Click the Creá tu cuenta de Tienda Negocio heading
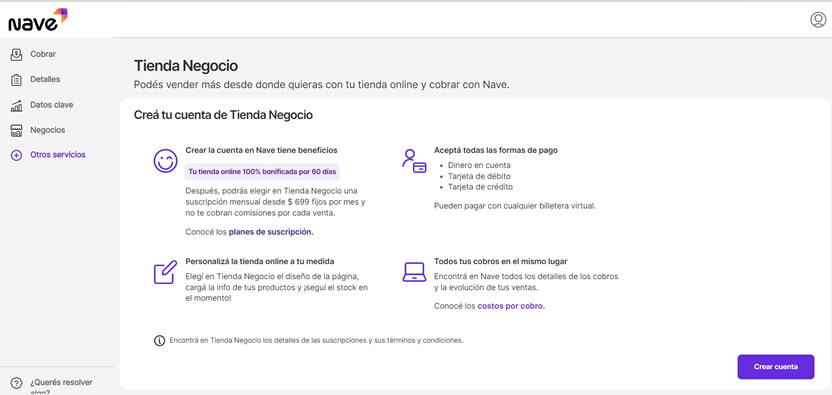Image resolution: width=832 pixels, height=395 pixels. pyautogui.click(x=223, y=115)
